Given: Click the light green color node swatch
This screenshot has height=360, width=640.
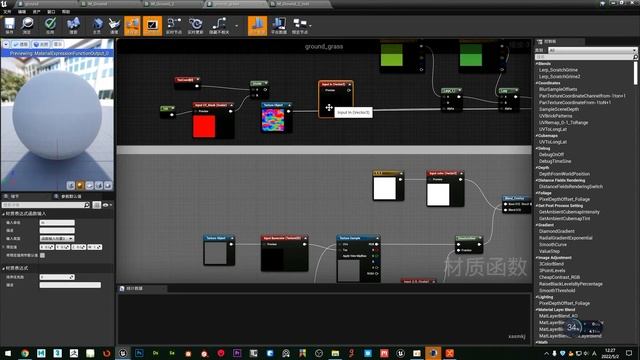Looking at the screenshot, I should click(x=392, y=55).
